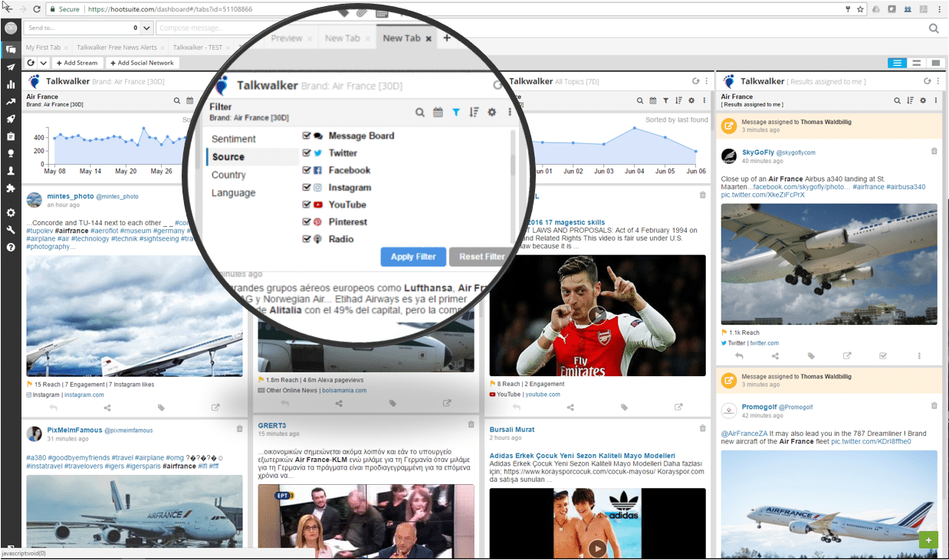Click the award ribbon icon in sidebar
The width and height of the screenshot is (949, 560).
pos(11,153)
